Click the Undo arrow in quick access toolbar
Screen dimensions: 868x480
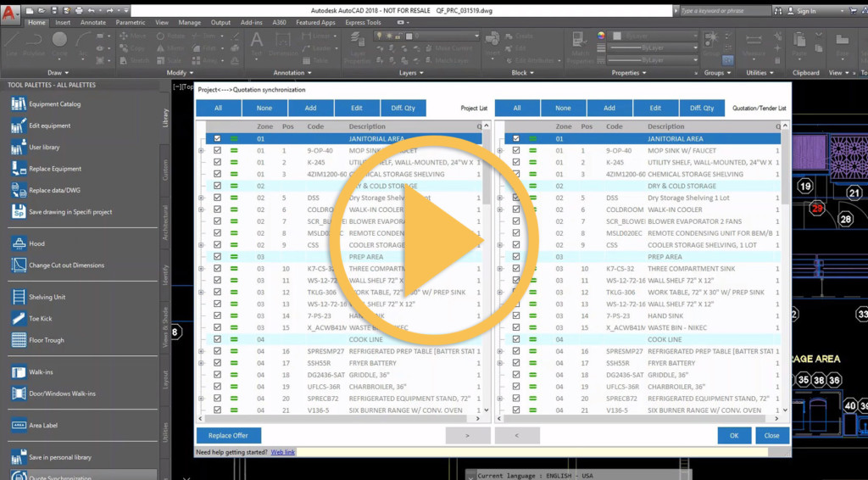(x=91, y=10)
